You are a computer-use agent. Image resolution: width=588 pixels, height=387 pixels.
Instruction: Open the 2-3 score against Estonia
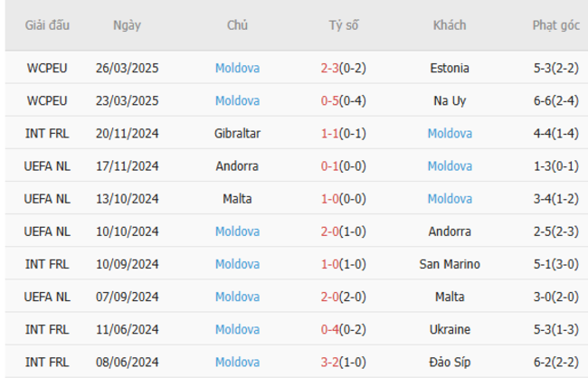330,68
